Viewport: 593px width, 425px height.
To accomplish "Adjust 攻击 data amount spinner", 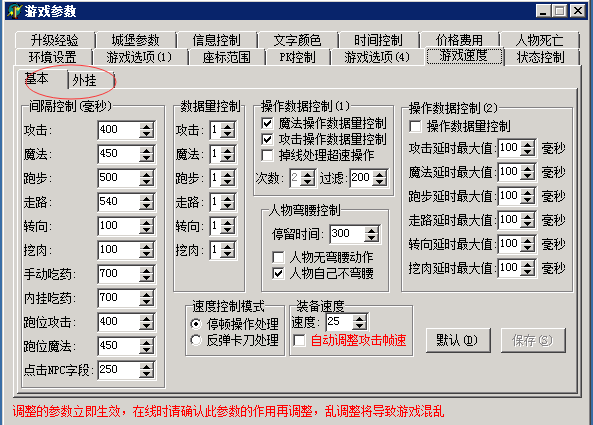I will 228,130.
